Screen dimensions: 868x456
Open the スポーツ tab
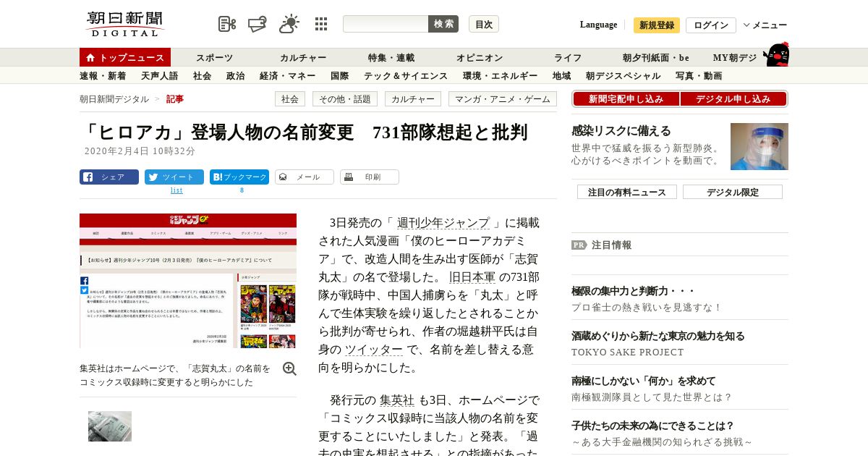tap(214, 57)
